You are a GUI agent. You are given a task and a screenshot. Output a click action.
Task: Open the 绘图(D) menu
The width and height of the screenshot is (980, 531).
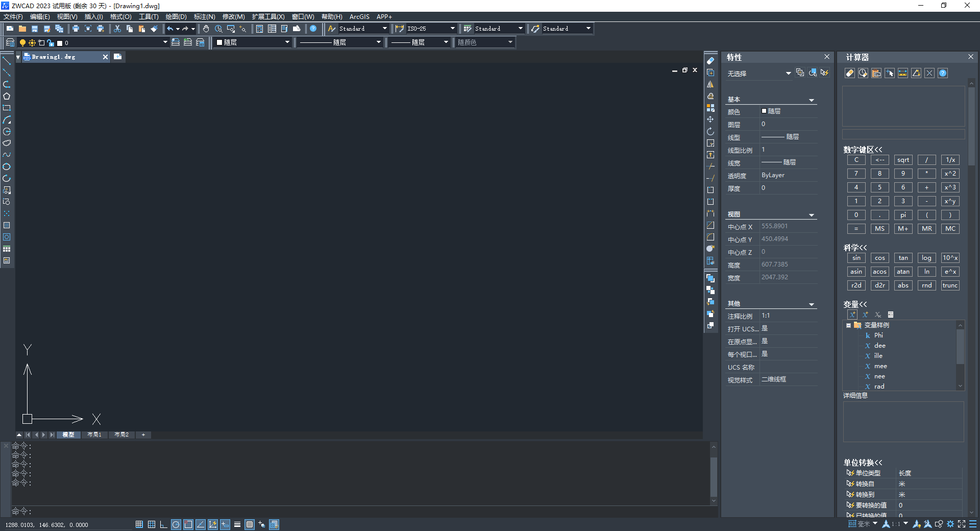coord(176,17)
